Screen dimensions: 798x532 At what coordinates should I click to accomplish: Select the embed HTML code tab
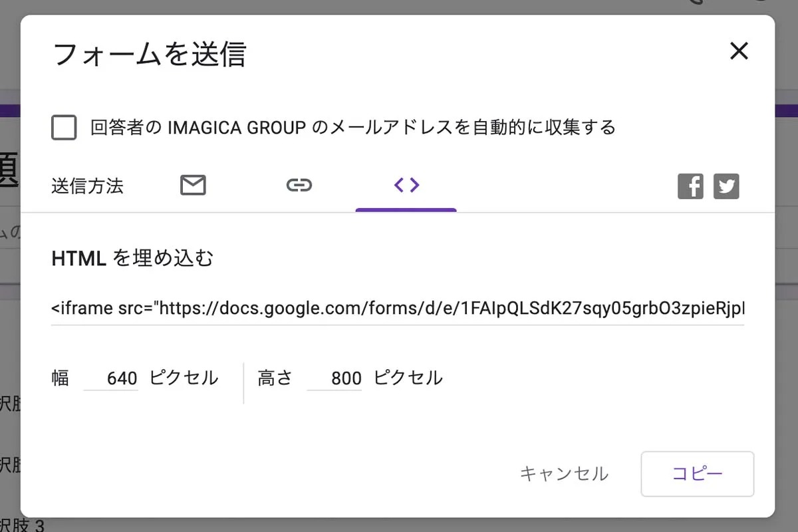[x=406, y=186]
